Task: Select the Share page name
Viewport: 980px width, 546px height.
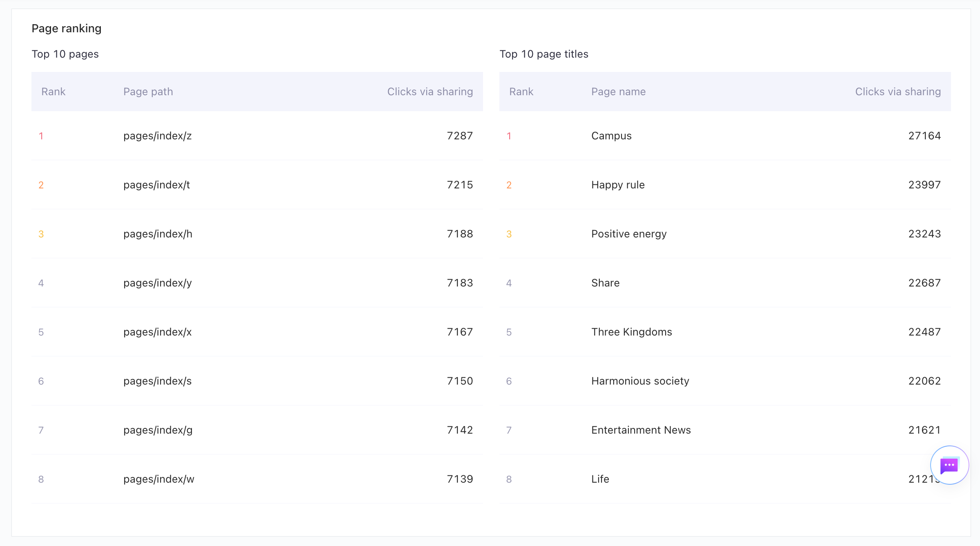Action: click(x=605, y=283)
